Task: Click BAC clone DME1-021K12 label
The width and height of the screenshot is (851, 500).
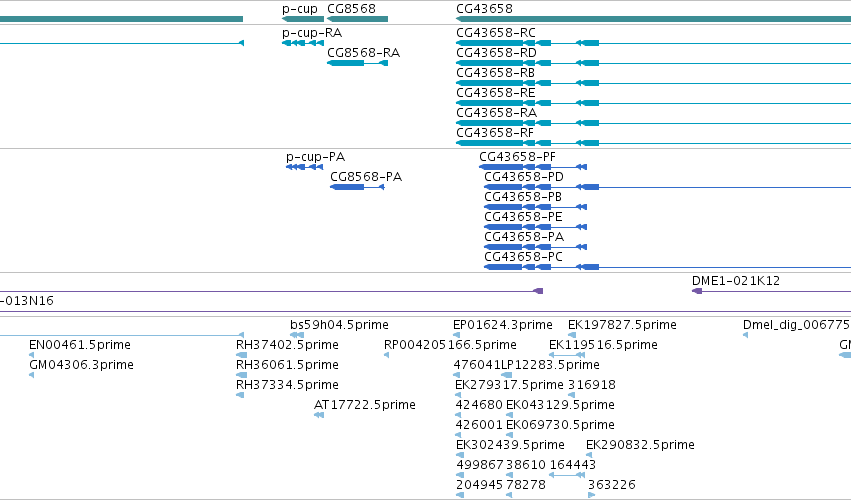Action: click(x=735, y=281)
